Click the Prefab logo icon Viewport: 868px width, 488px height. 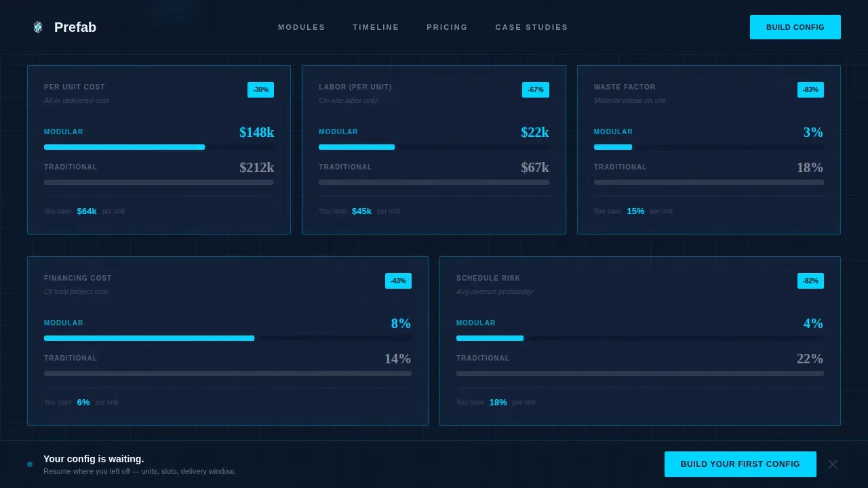coord(38,27)
